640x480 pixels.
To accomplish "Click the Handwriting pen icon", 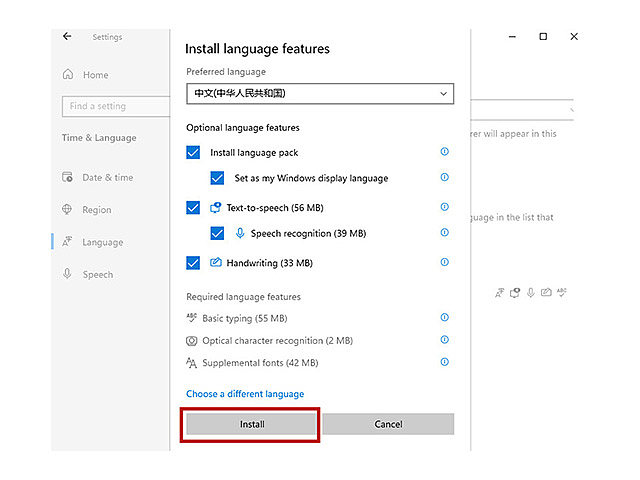I will point(216,262).
